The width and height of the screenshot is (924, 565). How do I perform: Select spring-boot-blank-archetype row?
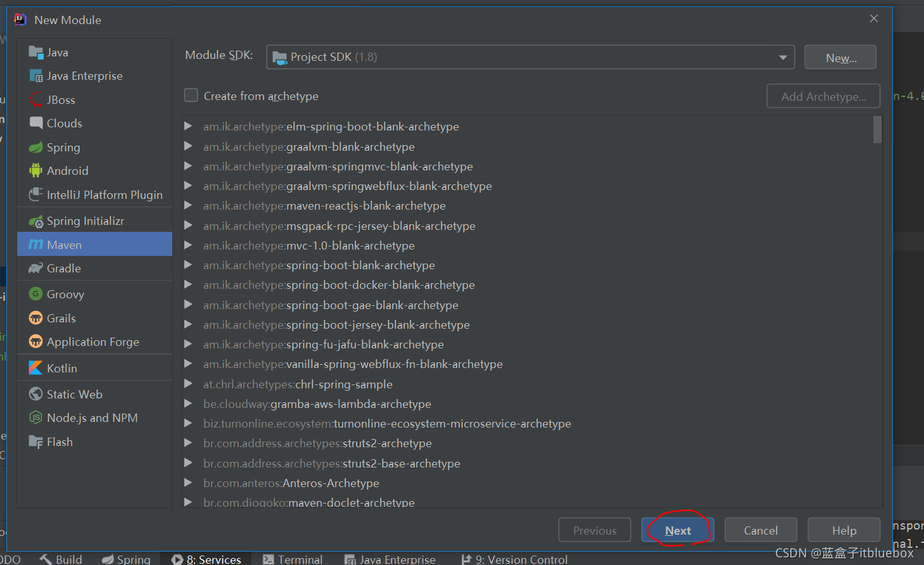coord(528,265)
